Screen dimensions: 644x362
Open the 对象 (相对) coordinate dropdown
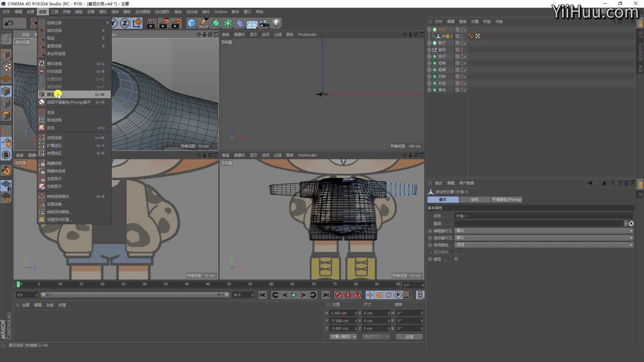click(x=343, y=337)
